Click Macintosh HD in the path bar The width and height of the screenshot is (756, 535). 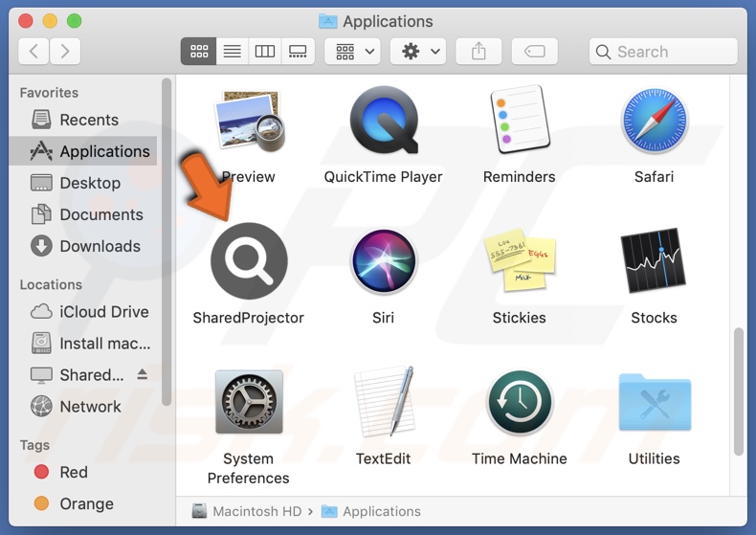(247, 511)
